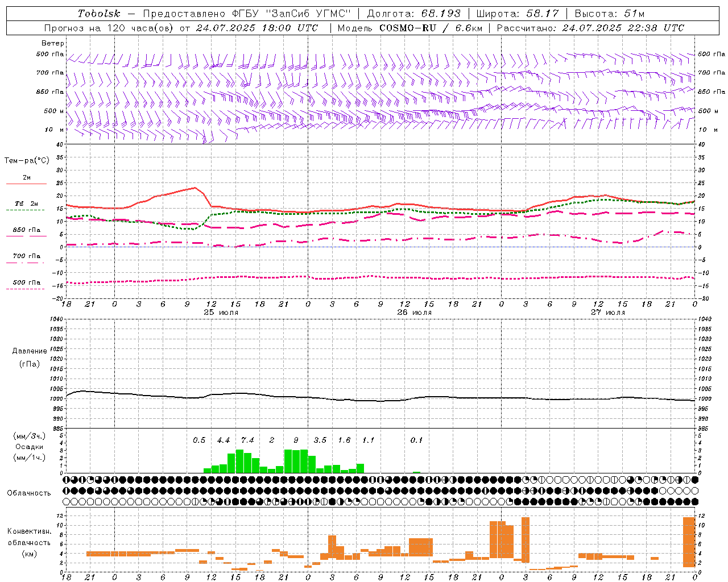Click the '(мм/3ч.)' precipitation unit label
The height and width of the screenshot is (582, 728).
point(30,436)
